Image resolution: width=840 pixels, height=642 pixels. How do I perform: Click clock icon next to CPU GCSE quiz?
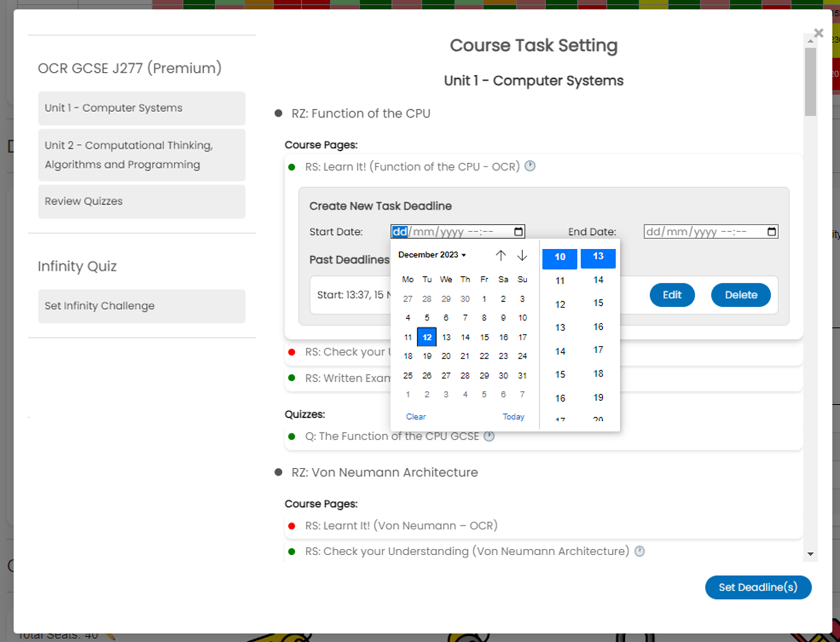pos(489,436)
